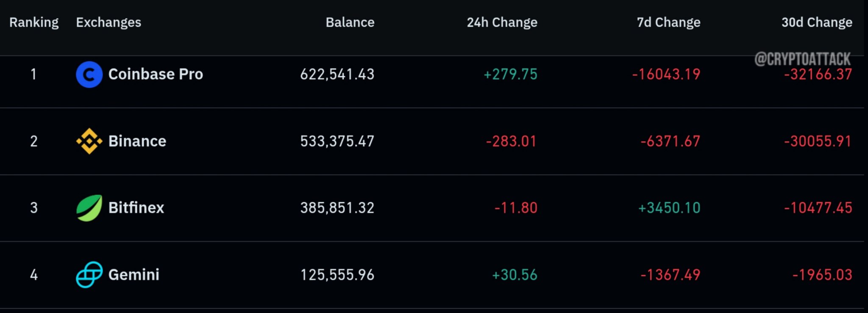Click the Gemini logo icon
The image size is (868, 313).
(89, 274)
